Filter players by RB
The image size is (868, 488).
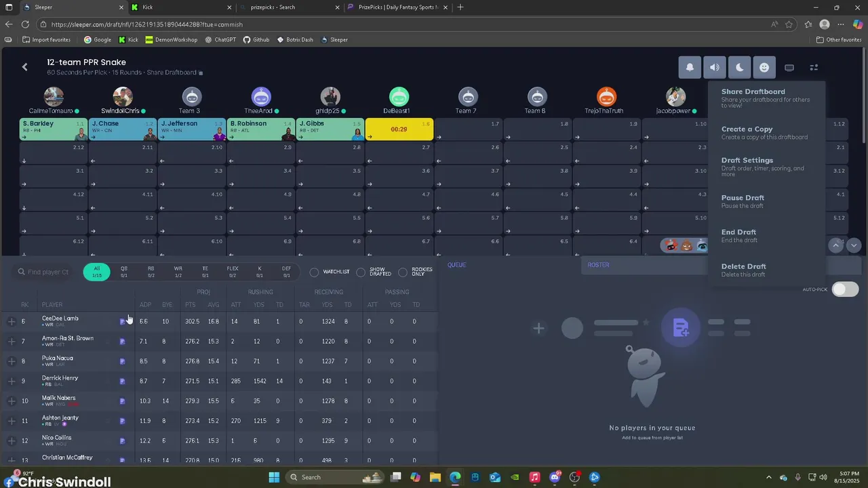click(x=151, y=272)
